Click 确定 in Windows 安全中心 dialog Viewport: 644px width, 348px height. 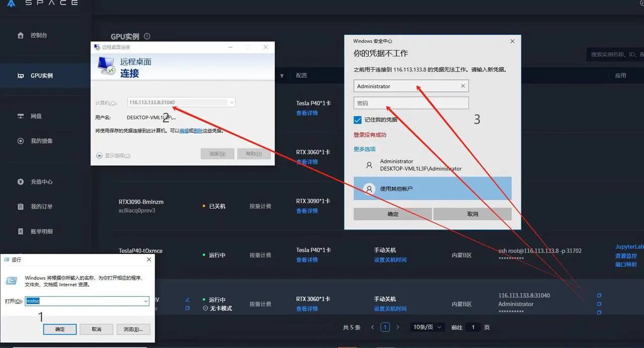coord(393,214)
